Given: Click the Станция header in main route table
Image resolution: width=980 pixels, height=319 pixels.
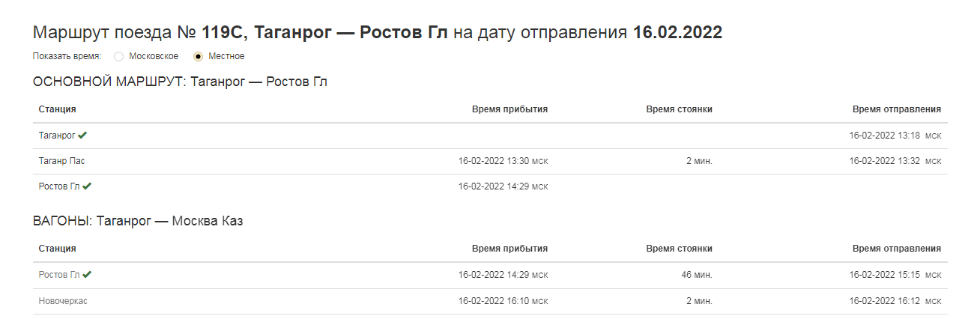Looking at the screenshot, I should point(58,109).
